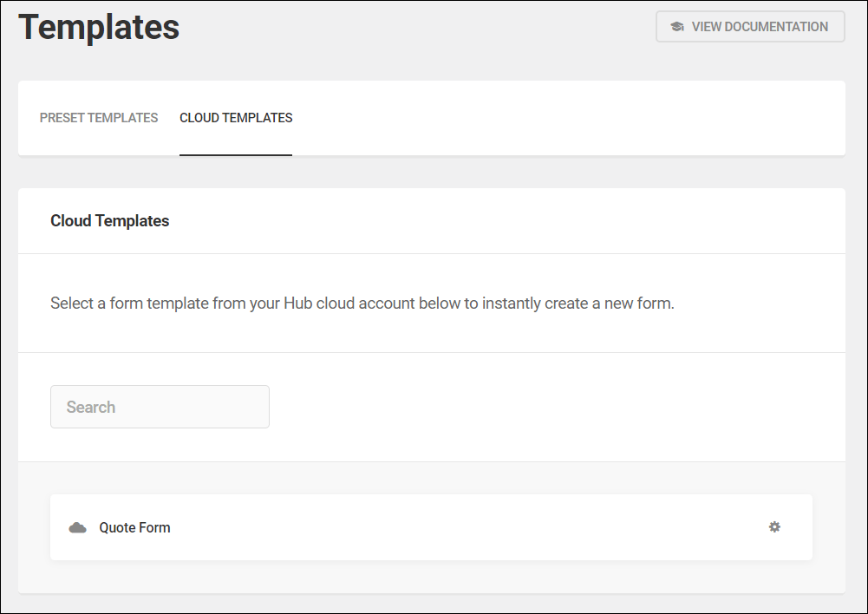Click the underline beneath Cloud Templates
Viewport: 868px width, 614px height.
tap(235, 154)
